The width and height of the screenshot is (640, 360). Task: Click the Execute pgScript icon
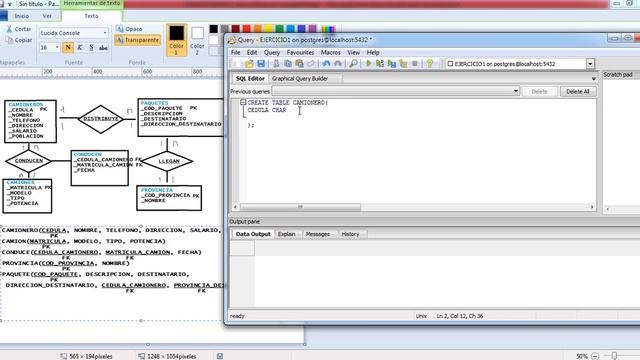click(380, 64)
